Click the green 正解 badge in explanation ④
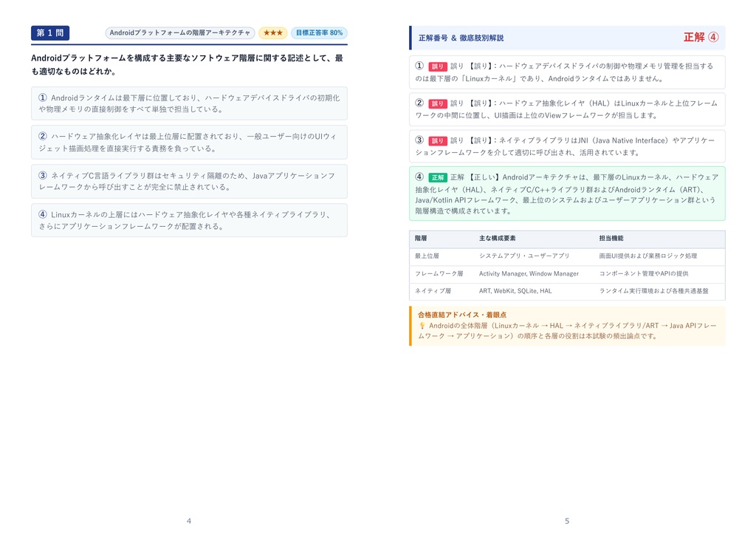This screenshot has width=756, height=537. (437, 177)
